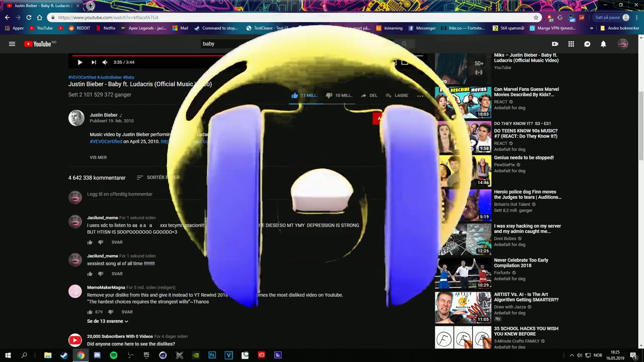This screenshot has height=362, width=644.
Task: Open Genius needs to be stopped! video
Action: (x=524, y=158)
